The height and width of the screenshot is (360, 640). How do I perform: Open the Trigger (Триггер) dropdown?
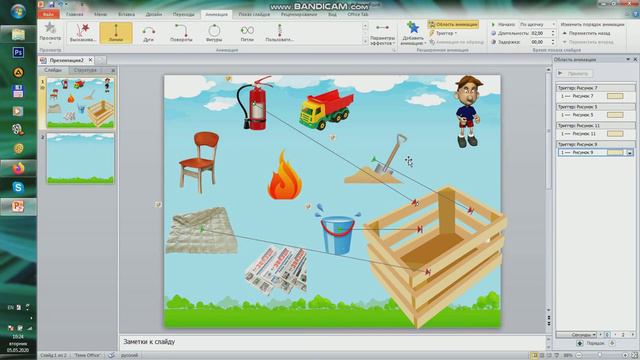click(444, 33)
